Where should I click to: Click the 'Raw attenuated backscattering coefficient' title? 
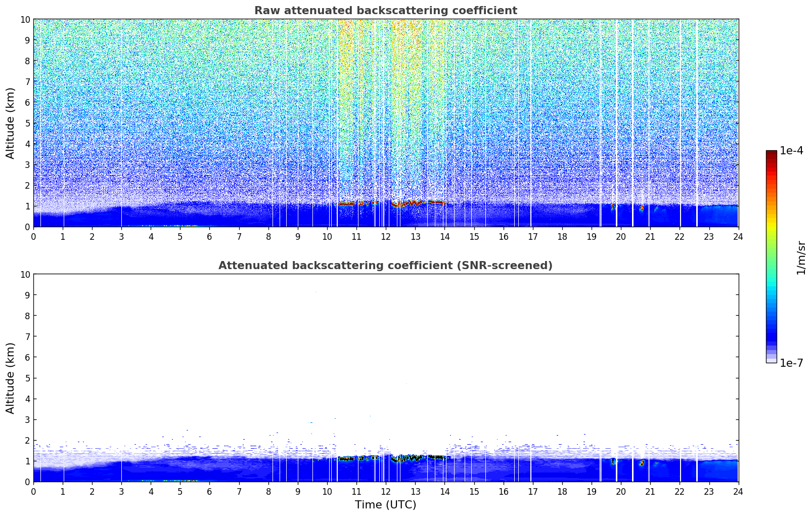pos(385,11)
